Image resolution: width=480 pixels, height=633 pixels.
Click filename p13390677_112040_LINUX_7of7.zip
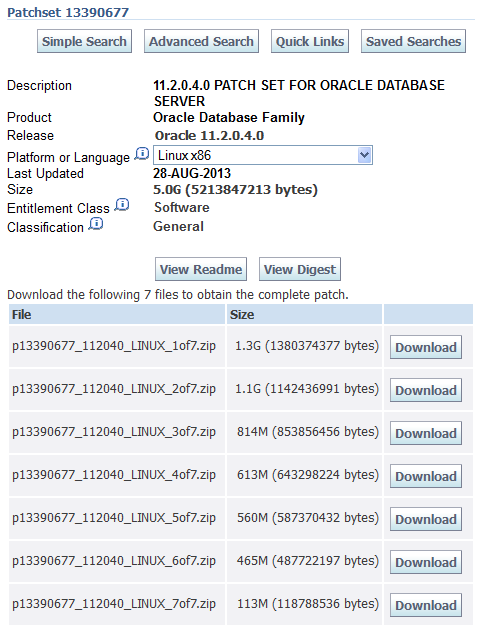[x=114, y=604]
